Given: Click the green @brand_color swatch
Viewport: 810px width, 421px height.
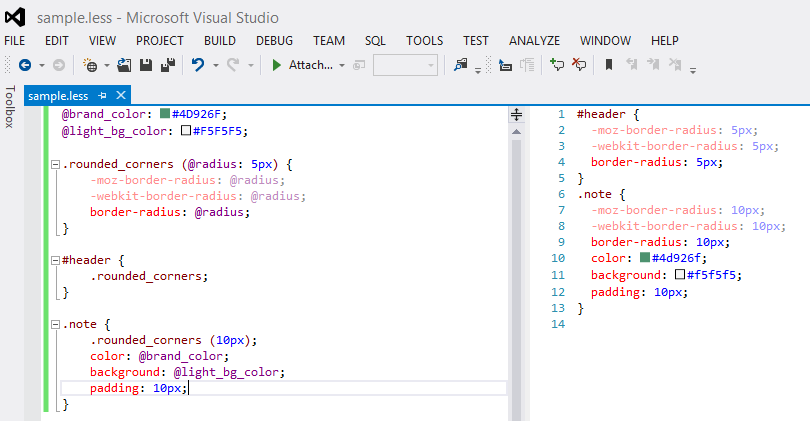Looking at the screenshot, I should (x=165, y=114).
